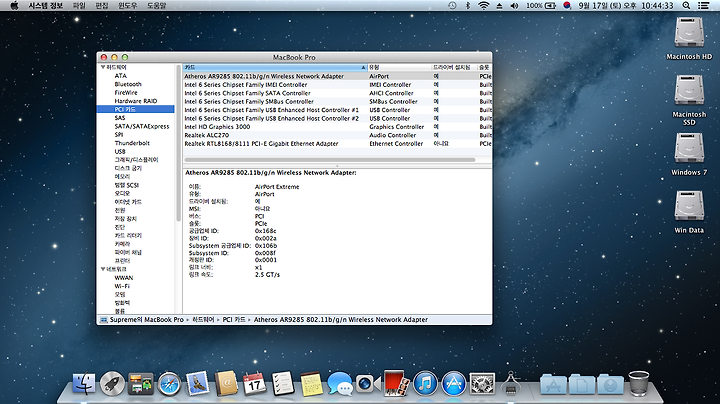Image resolution: width=720 pixels, height=404 pixels.
Task: Launch iTunes music note icon
Action: (425, 384)
